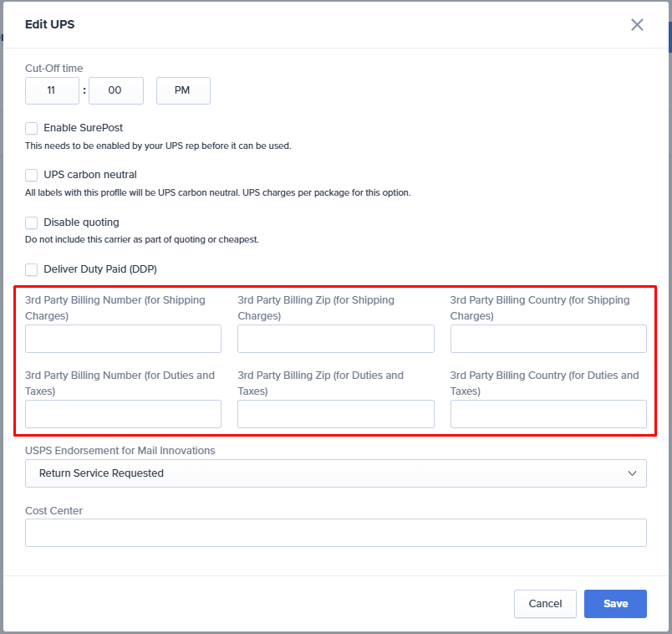Toggle the PM period selector

pyautogui.click(x=183, y=90)
